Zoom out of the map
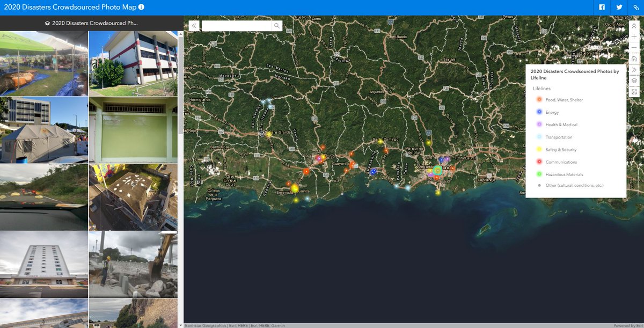Screen dimensions: 644x328 click(634, 48)
